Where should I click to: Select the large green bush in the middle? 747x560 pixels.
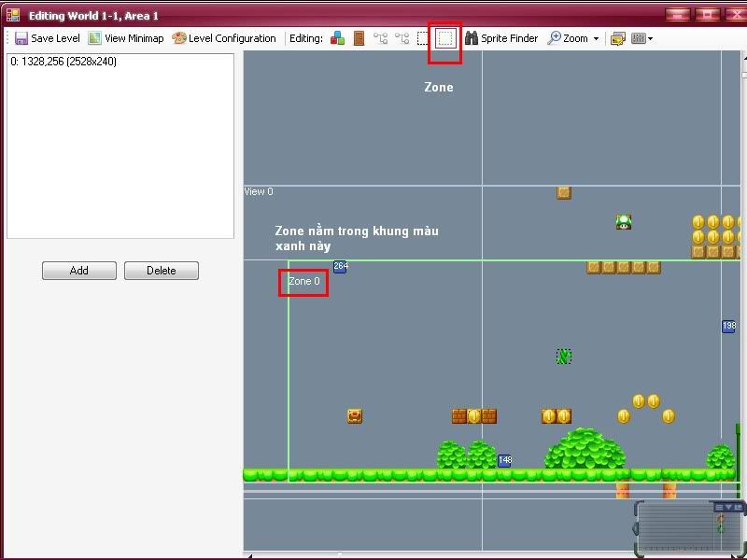coord(585,449)
